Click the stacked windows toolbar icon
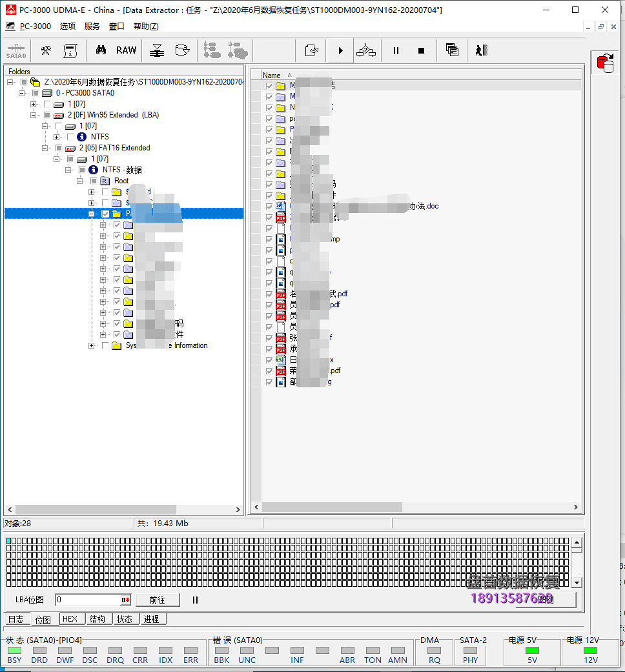Viewport: 625px width, 672px height. [x=452, y=50]
